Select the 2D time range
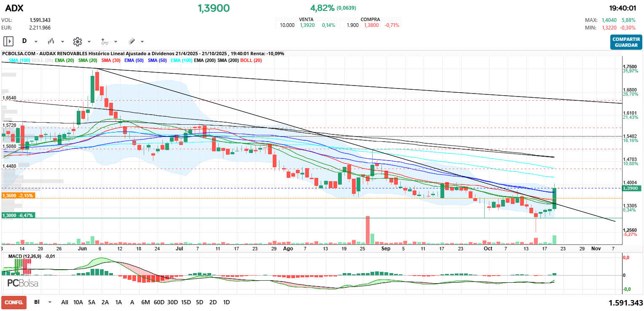Screen dimensions: 644x311 click(x=213, y=302)
